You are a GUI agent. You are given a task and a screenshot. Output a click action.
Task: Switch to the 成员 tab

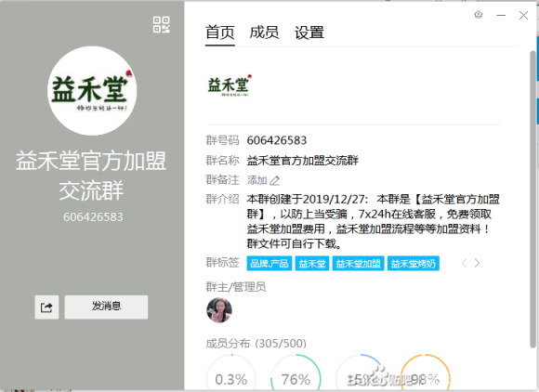pyautogui.click(x=264, y=33)
